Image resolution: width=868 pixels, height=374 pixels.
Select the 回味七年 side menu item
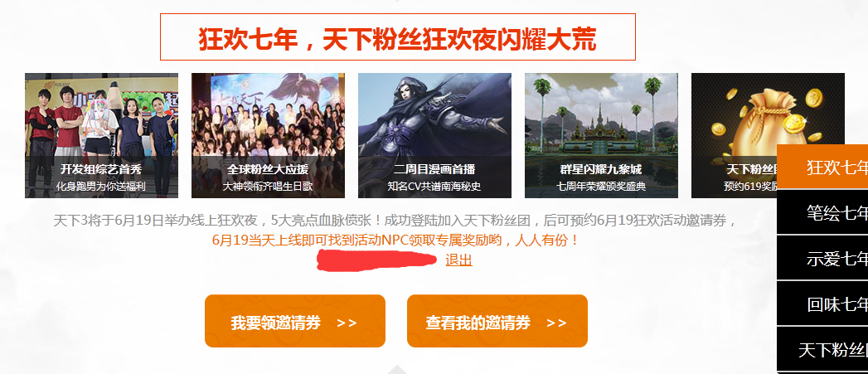822,304
